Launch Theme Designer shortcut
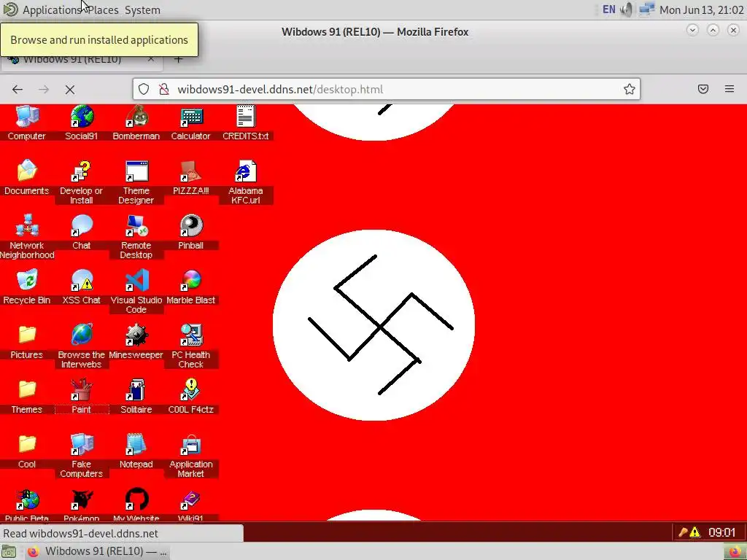This screenshot has height=560, width=747. (136, 183)
